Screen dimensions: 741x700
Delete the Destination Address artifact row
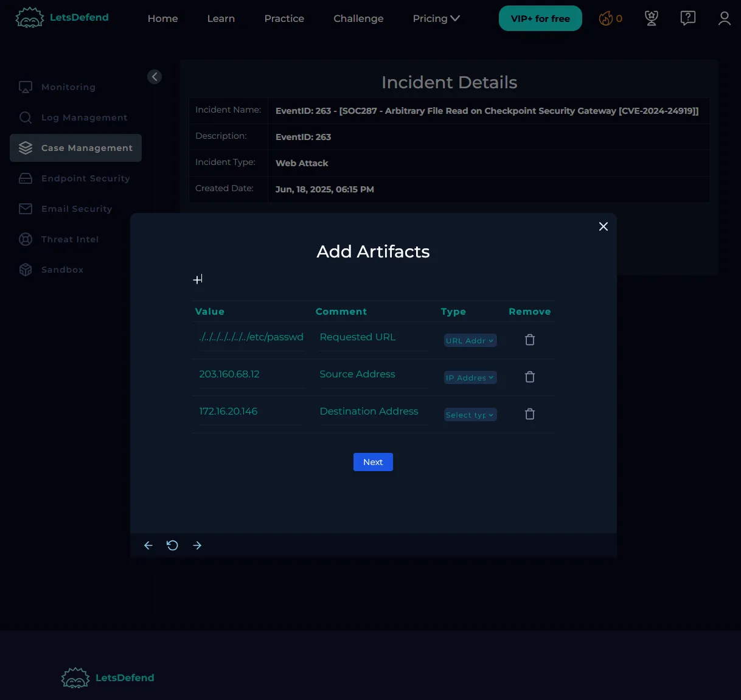pos(530,414)
